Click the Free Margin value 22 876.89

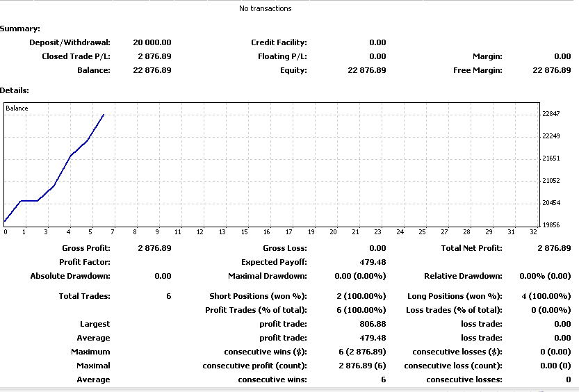(552, 70)
